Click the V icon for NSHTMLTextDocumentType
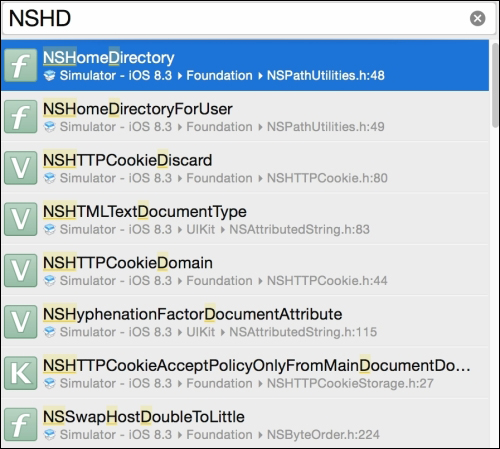Image resolution: width=500 pixels, height=449 pixels. [x=21, y=219]
